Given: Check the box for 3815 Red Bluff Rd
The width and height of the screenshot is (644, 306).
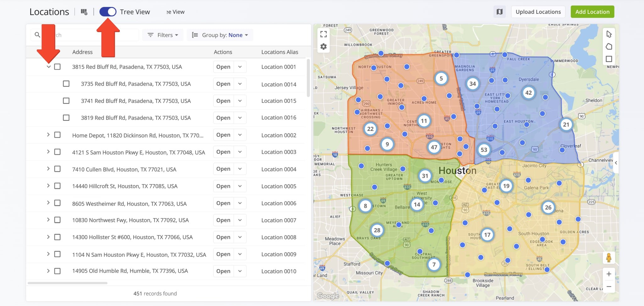Looking at the screenshot, I should coord(57,67).
